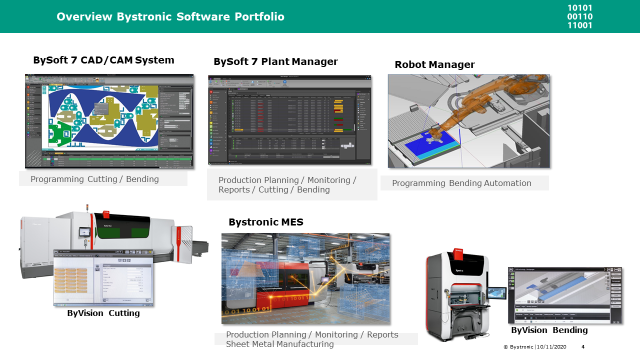Open the Bystronic MES factory illustration
This screenshot has width=640, height=360.
point(306,279)
